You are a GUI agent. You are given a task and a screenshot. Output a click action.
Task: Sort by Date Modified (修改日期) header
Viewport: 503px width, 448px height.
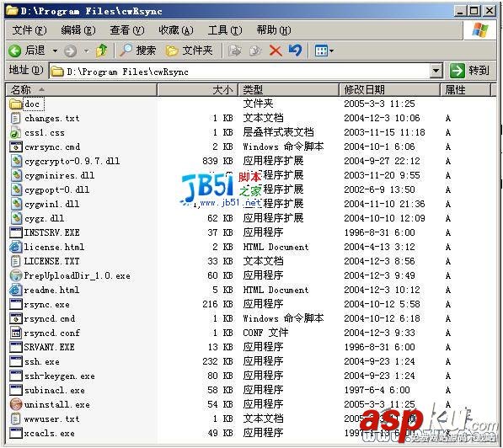pyautogui.click(x=389, y=89)
